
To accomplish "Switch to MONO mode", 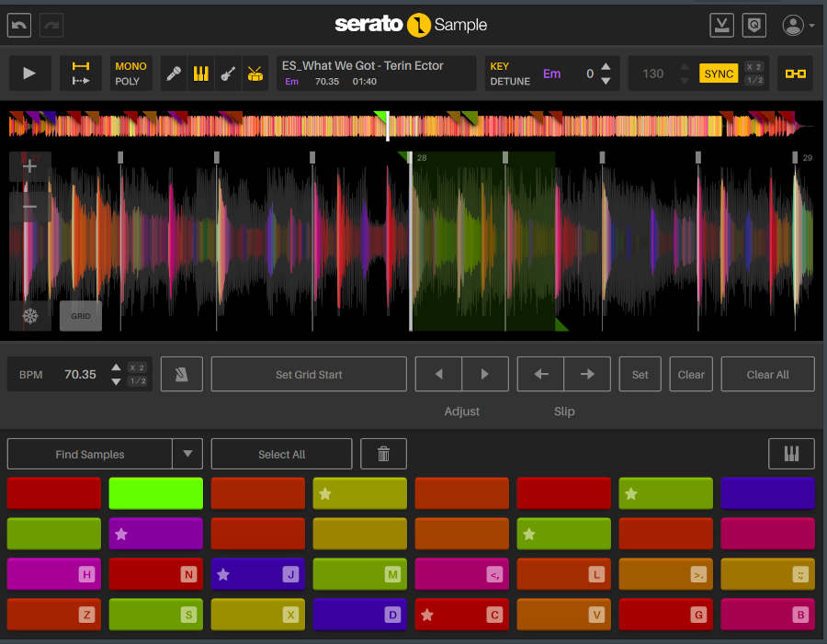I will [x=130, y=66].
